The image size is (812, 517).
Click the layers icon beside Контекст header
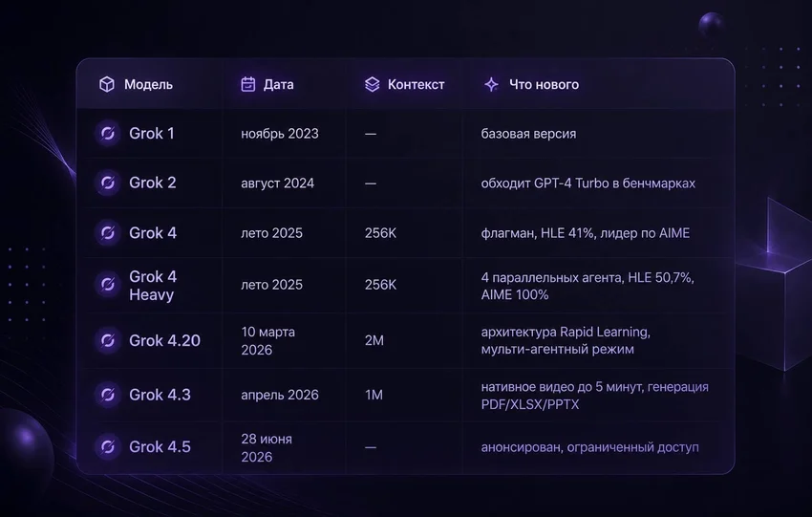coord(372,84)
